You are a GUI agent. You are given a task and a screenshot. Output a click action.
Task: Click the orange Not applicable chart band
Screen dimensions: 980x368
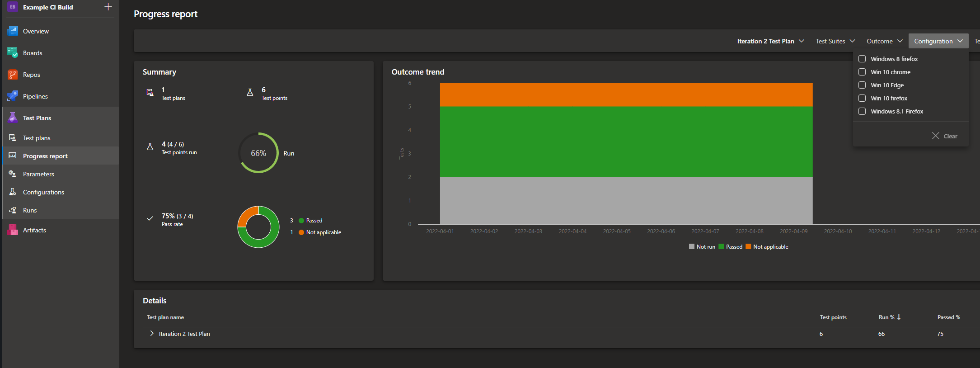pos(626,95)
